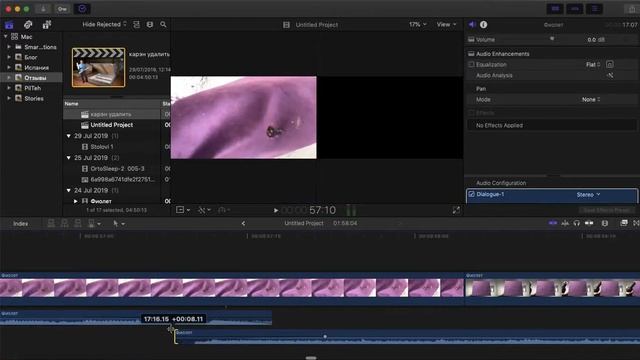640x360 pixels.
Task: Open the overwrite edit options dropdown
Action: [94, 223]
